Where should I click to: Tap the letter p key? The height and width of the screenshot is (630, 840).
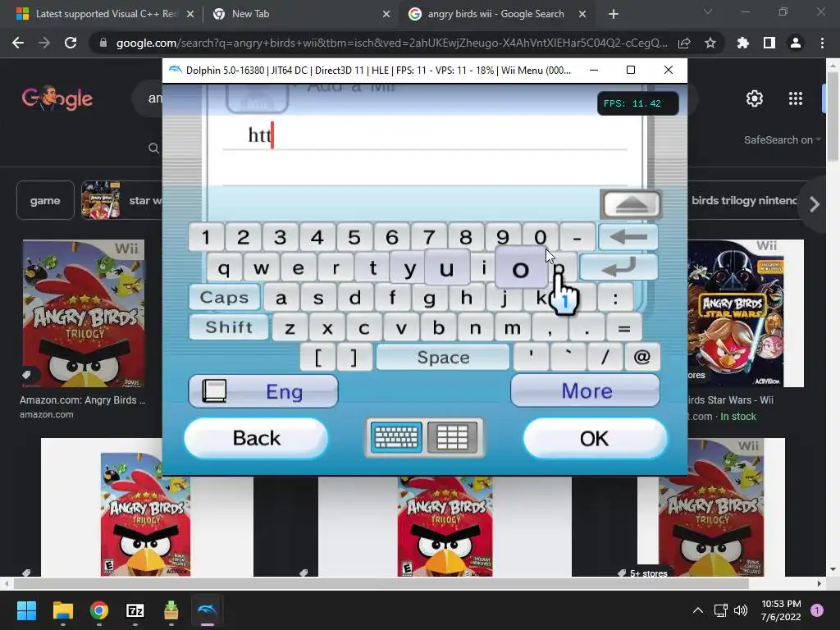(559, 267)
